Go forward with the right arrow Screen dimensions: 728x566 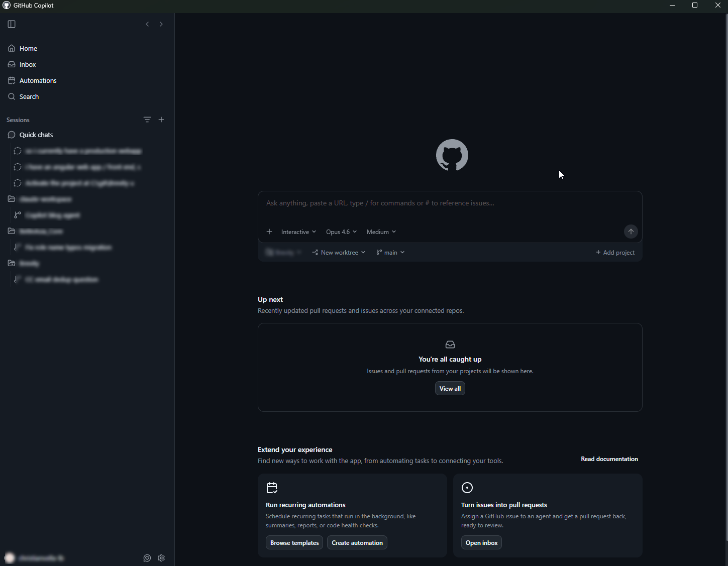click(x=161, y=24)
